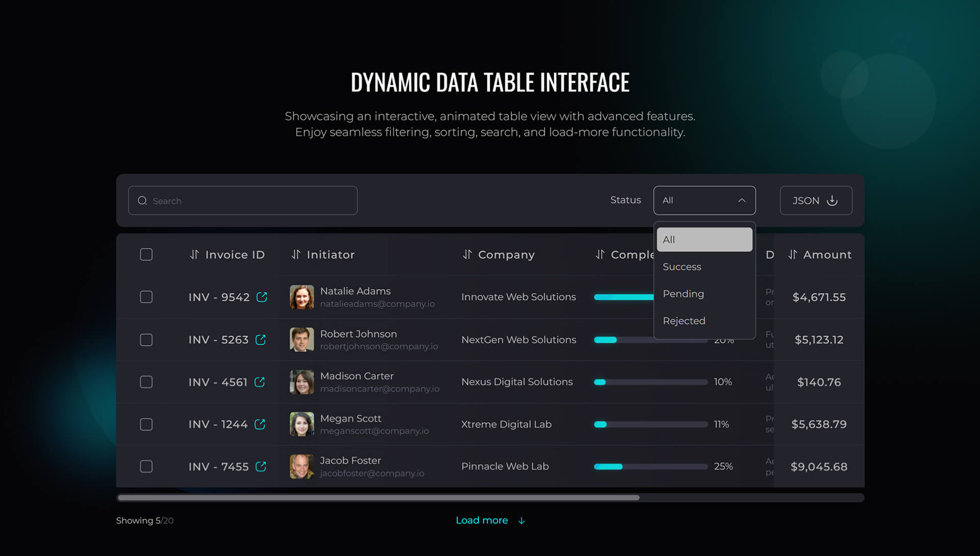Select the All option in dropdown list

(x=704, y=239)
